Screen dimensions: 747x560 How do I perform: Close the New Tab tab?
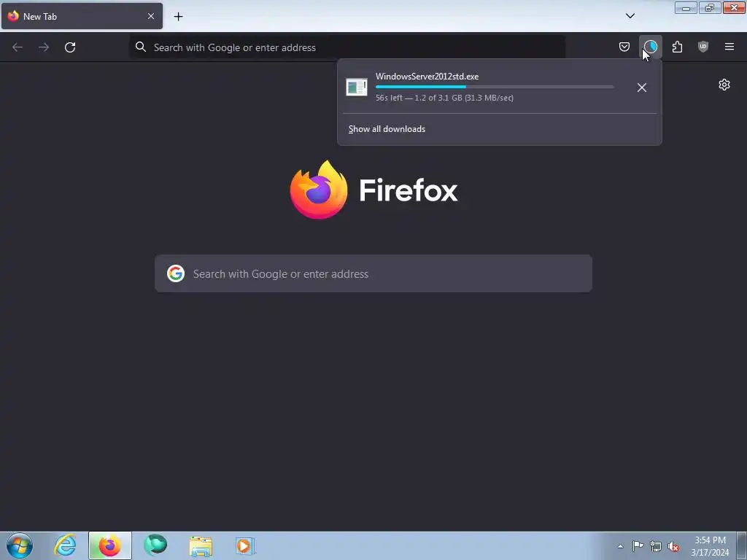point(151,16)
